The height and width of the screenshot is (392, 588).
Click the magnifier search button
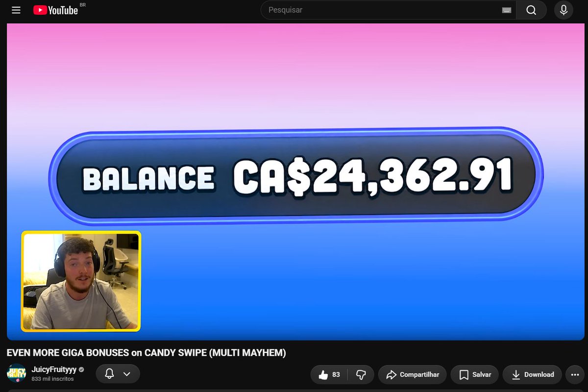(531, 10)
